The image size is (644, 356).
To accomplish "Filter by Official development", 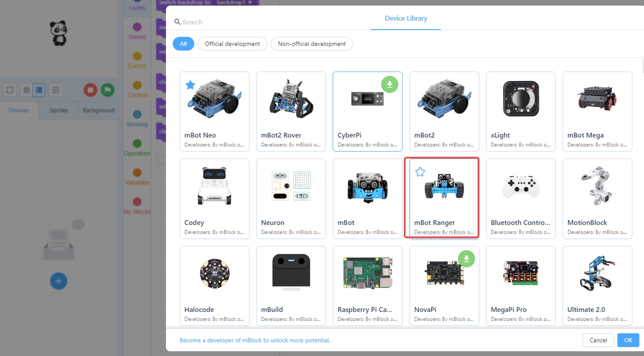I will click(232, 44).
